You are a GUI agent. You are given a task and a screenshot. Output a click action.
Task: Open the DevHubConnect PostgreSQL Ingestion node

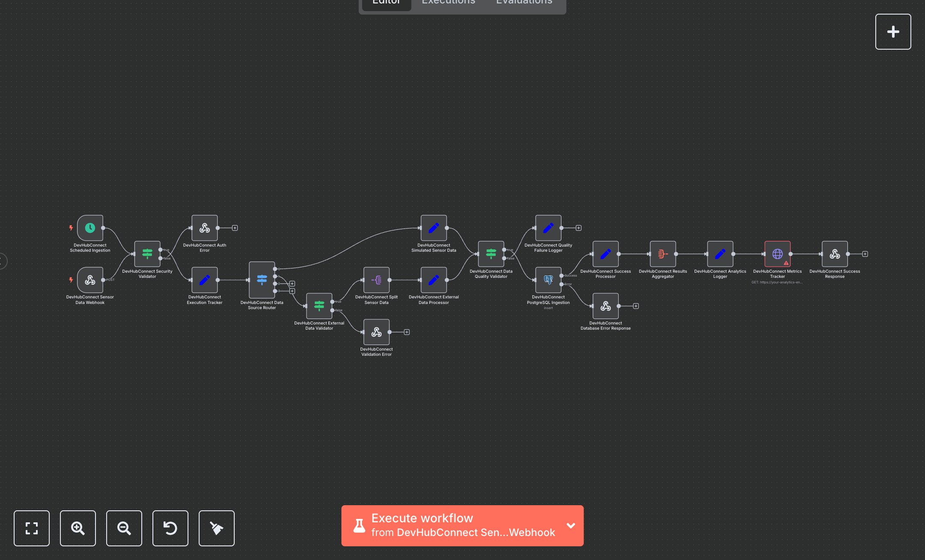(x=548, y=280)
